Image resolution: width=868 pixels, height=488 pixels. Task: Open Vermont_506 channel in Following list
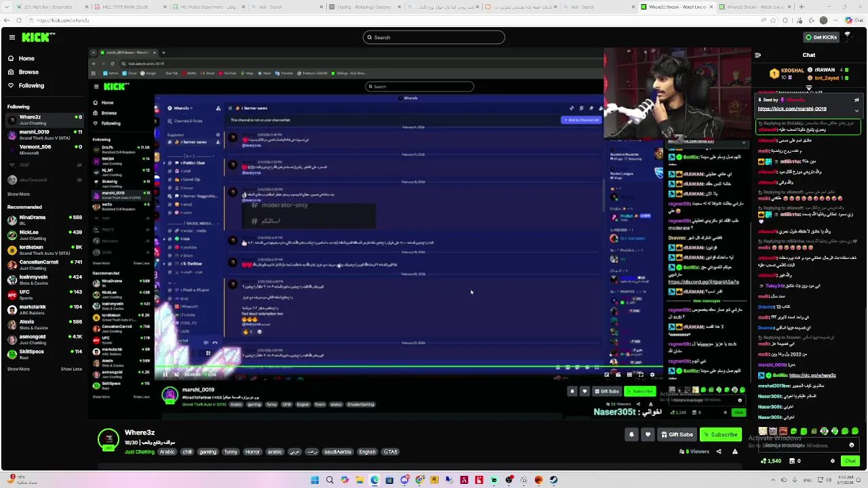(x=44, y=150)
